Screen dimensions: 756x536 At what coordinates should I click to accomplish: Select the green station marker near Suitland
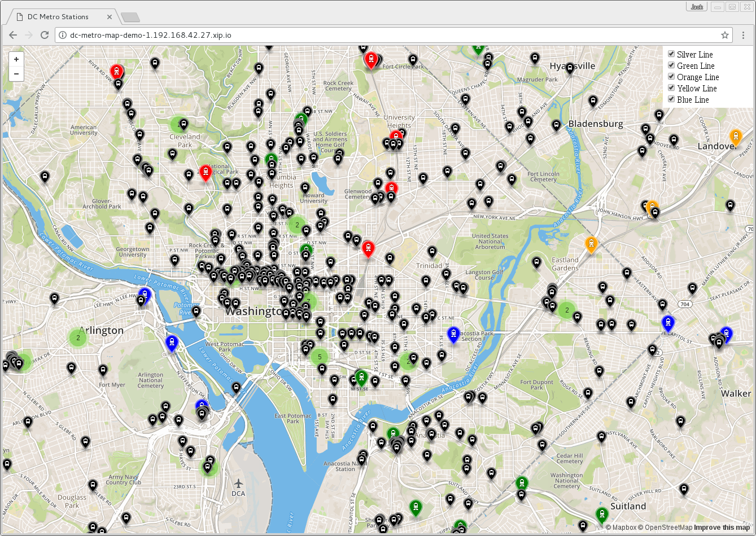pos(602,515)
